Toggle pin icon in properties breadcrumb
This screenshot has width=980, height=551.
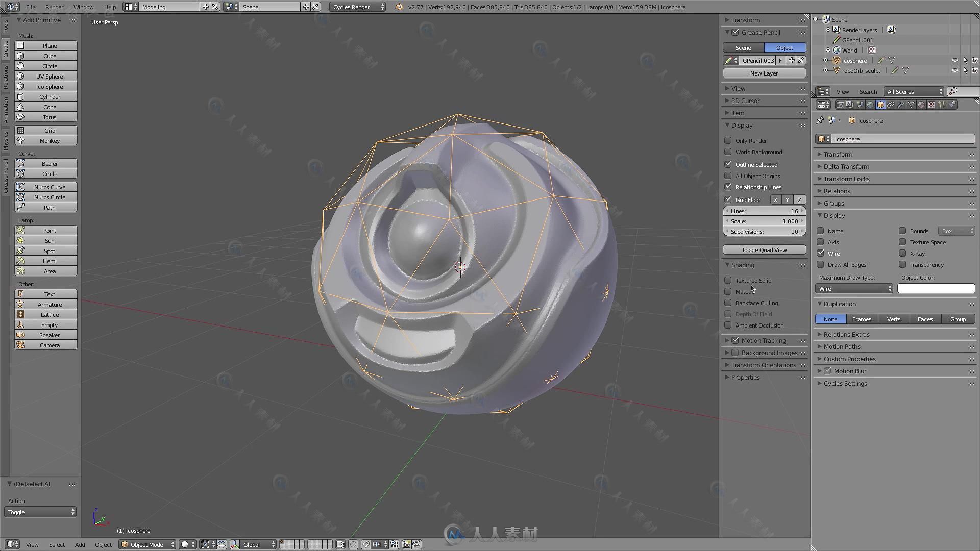coord(820,121)
